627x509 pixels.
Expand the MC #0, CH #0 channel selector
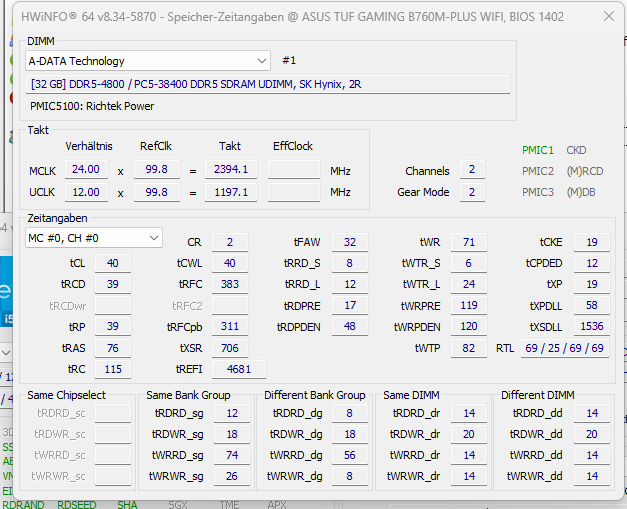point(94,238)
